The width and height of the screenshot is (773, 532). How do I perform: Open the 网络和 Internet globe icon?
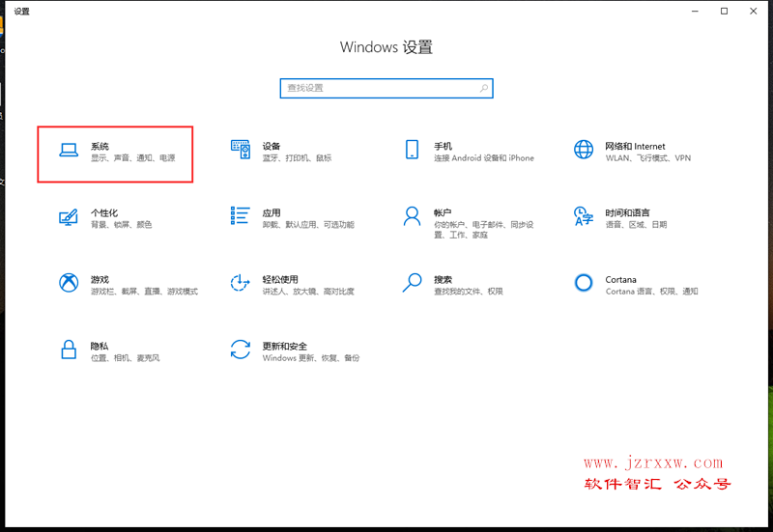584,150
